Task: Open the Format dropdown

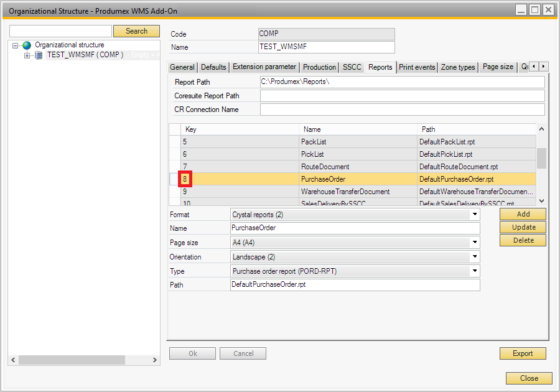Action: (x=475, y=215)
